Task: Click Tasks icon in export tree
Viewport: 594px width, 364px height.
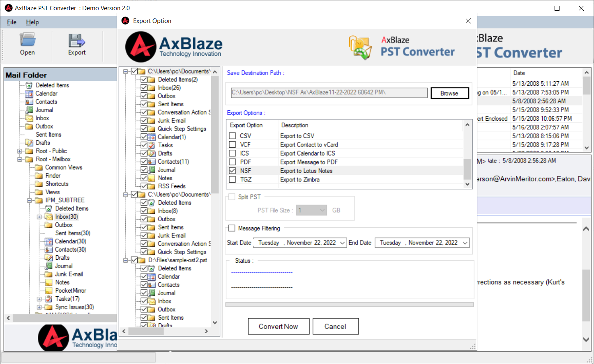Action: [x=152, y=145]
